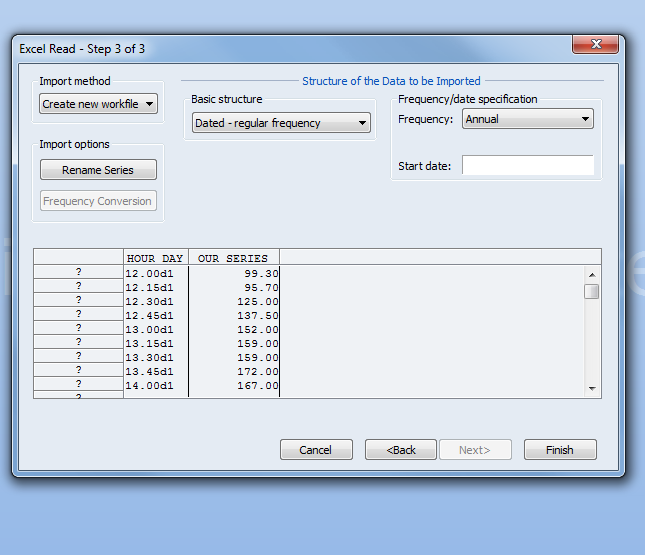This screenshot has height=555, width=645.
Task: Go back with the <Back button
Action: coord(401,450)
